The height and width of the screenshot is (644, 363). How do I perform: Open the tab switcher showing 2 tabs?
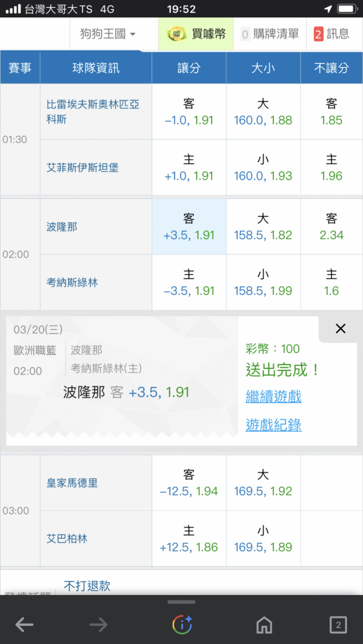point(338,625)
